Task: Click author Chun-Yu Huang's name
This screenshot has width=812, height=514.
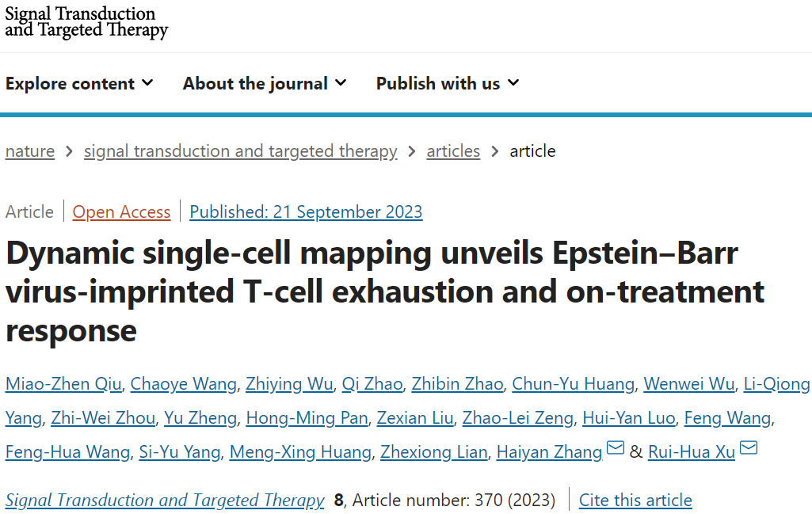Action: (x=573, y=384)
